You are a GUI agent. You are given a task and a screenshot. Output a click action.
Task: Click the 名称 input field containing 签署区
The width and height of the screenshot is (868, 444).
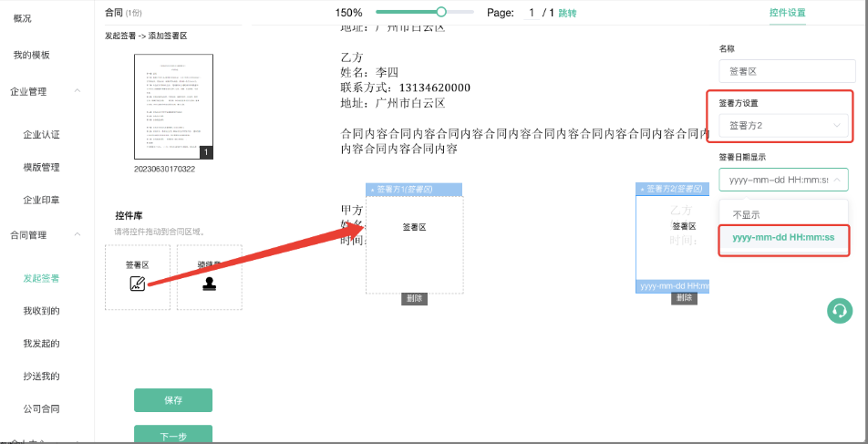click(x=787, y=70)
